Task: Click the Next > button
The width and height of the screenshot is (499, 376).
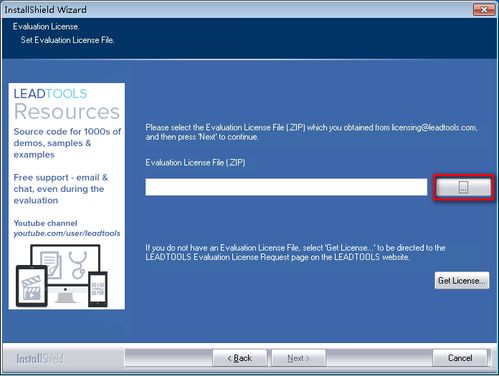Action: 298,358
